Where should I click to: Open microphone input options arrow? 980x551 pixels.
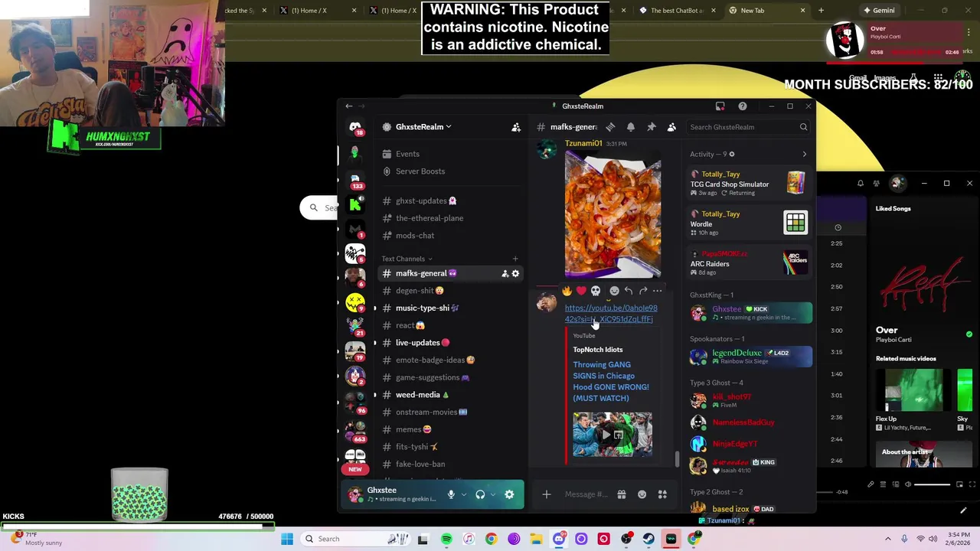tap(463, 494)
